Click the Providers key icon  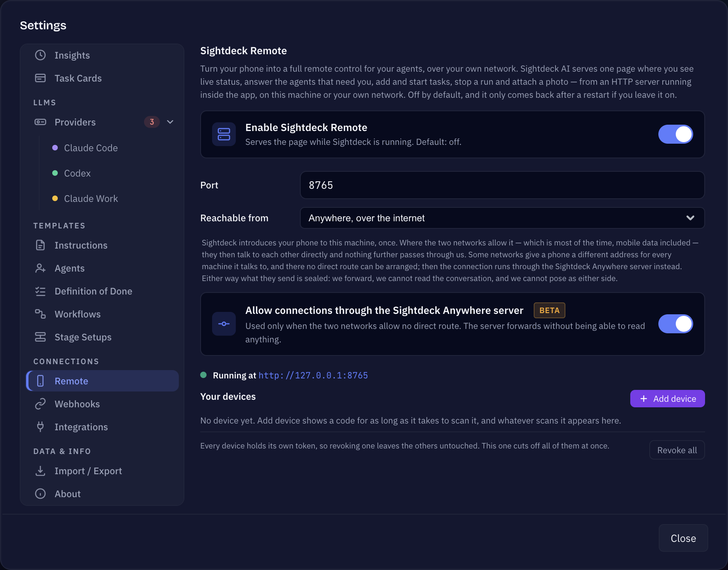pyautogui.click(x=40, y=122)
